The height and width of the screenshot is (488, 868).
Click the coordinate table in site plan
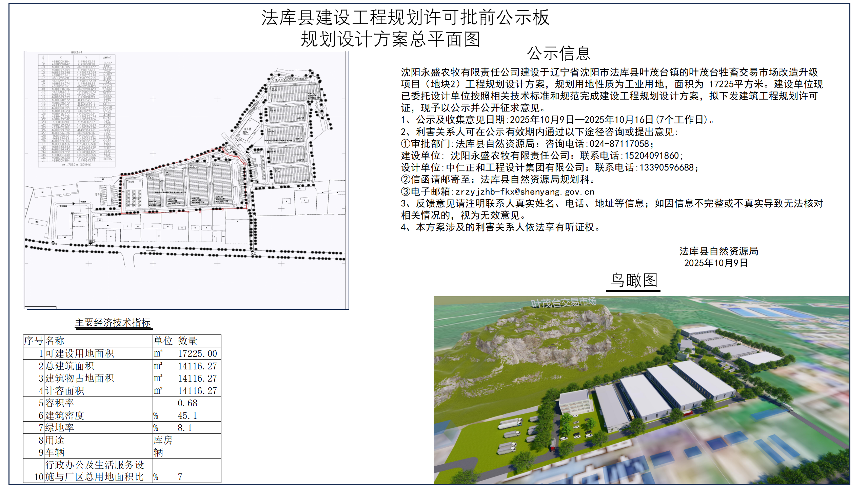pos(77,110)
